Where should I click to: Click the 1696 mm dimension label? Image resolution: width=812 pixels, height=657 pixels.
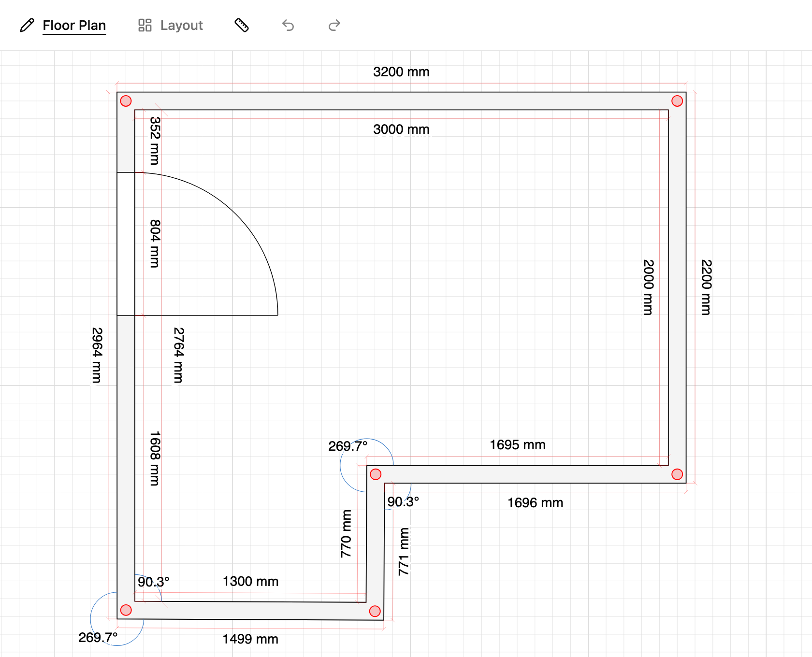[535, 503]
